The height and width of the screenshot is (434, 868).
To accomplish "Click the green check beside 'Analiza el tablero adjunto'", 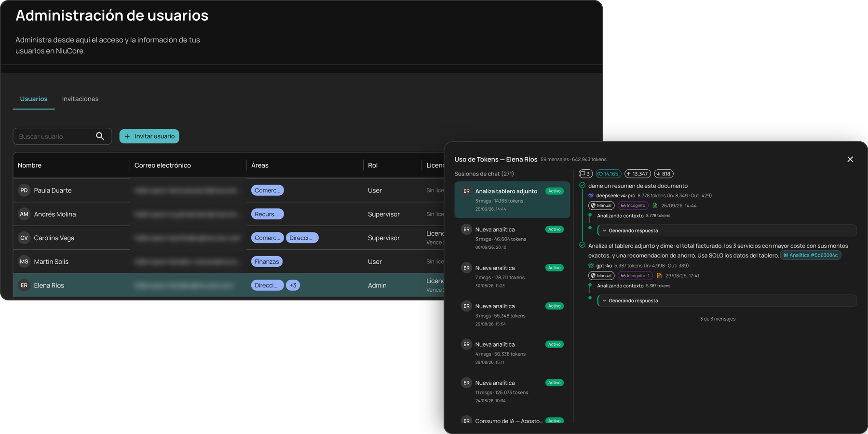I will point(583,245).
